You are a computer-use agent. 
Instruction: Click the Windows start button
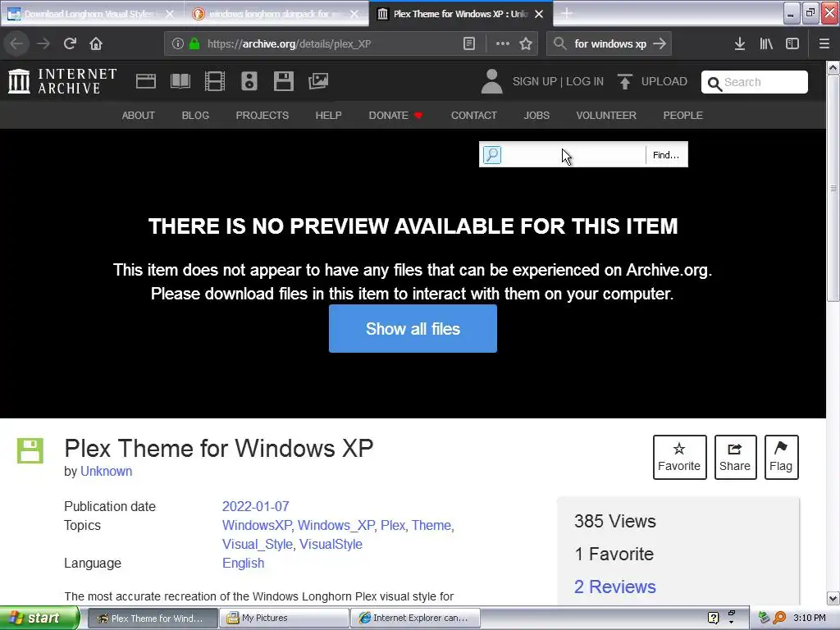pyautogui.click(x=39, y=619)
